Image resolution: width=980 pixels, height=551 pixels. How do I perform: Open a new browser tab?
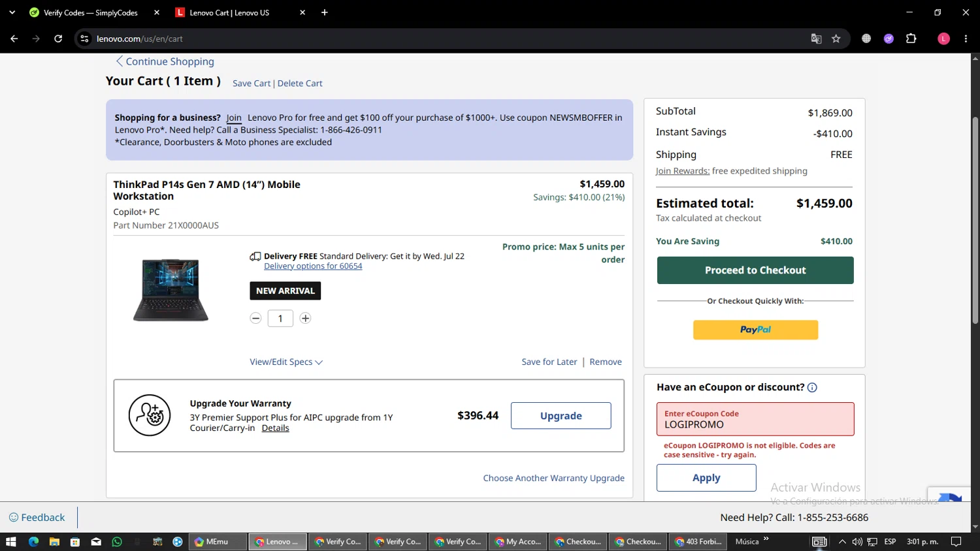(x=325, y=12)
